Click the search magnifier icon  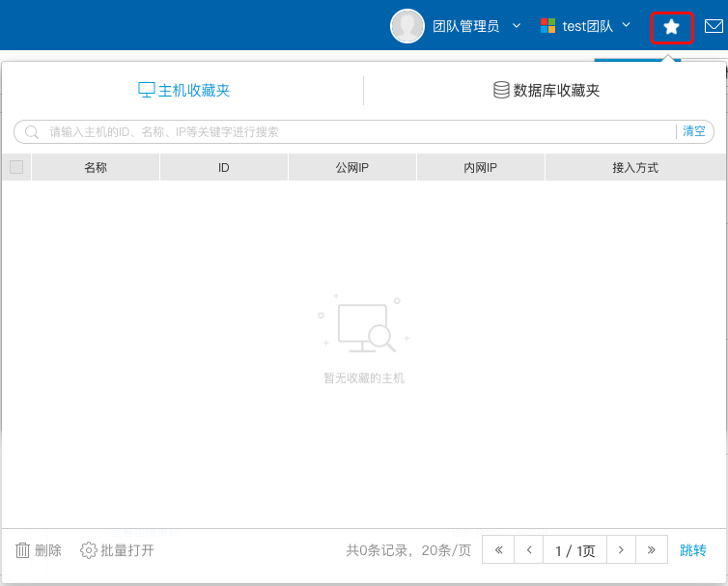pos(32,132)
